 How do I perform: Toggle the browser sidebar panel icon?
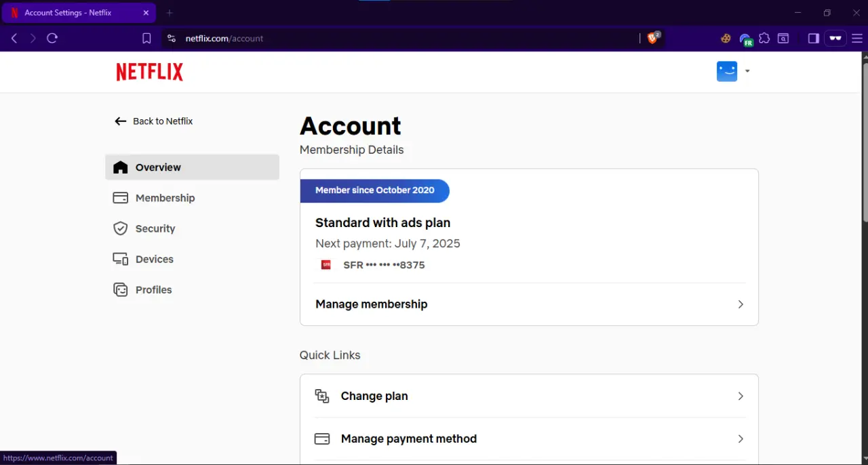pos(813,39)
